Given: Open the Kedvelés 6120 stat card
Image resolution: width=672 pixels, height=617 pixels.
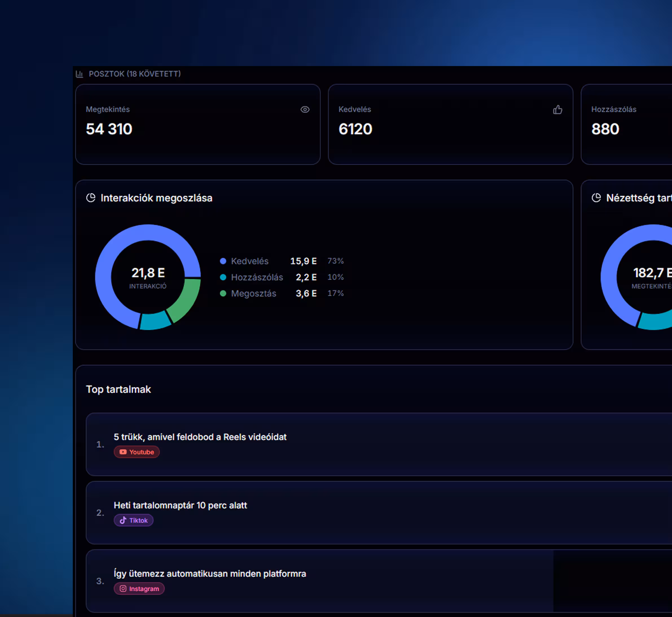Looking at the screenshot, I should (451, 124).
